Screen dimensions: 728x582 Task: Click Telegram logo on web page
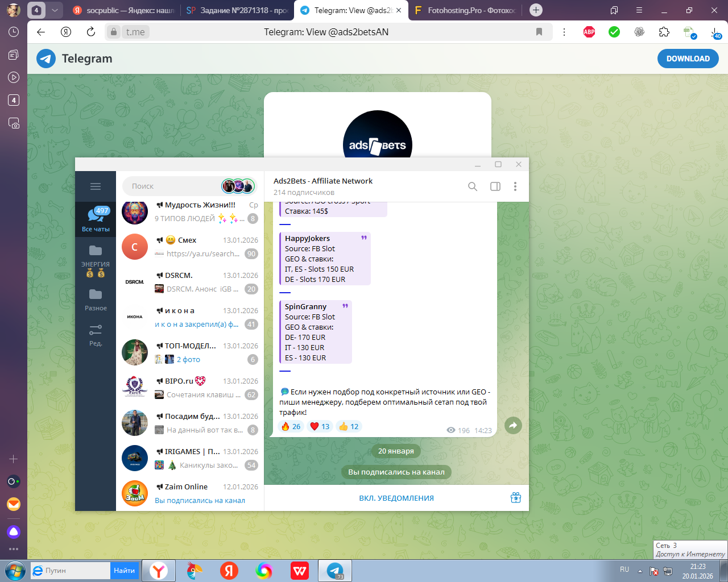click(75, 59)
